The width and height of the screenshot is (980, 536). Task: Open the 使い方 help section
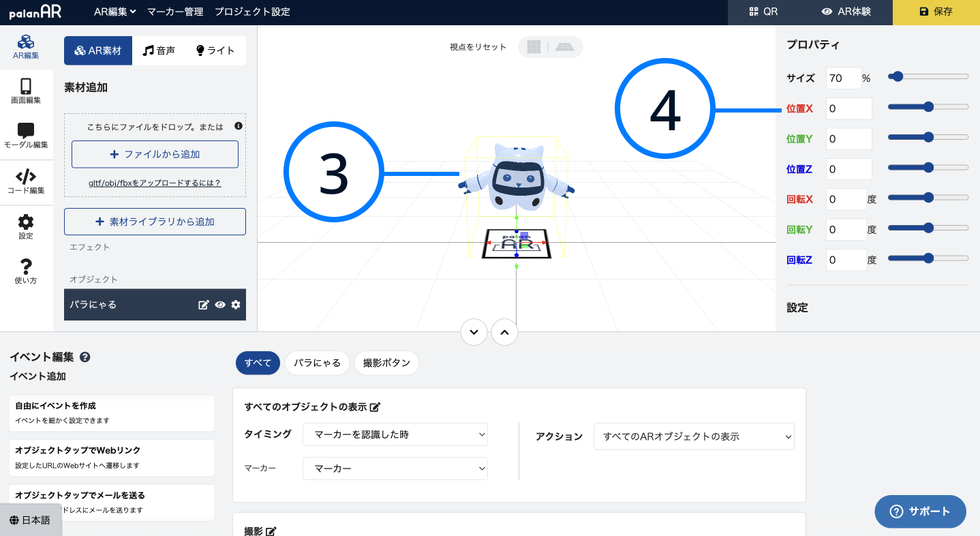click(26, 271)
